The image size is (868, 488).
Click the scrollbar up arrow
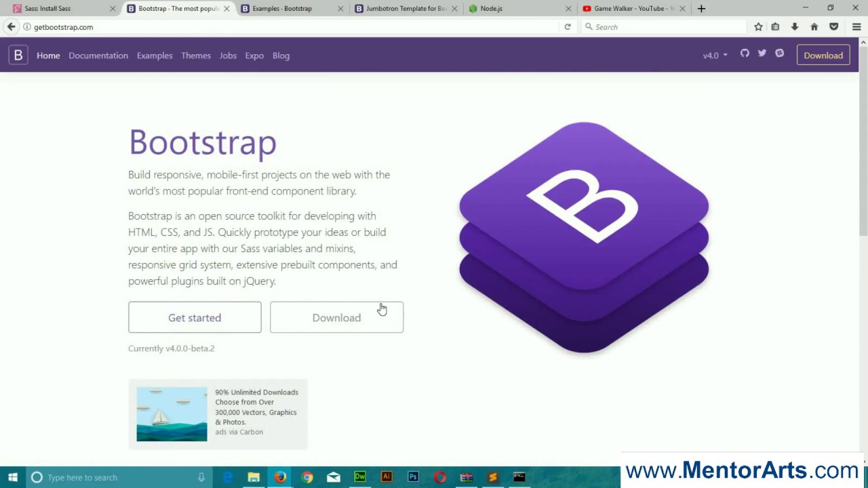(x=863, y=42)
